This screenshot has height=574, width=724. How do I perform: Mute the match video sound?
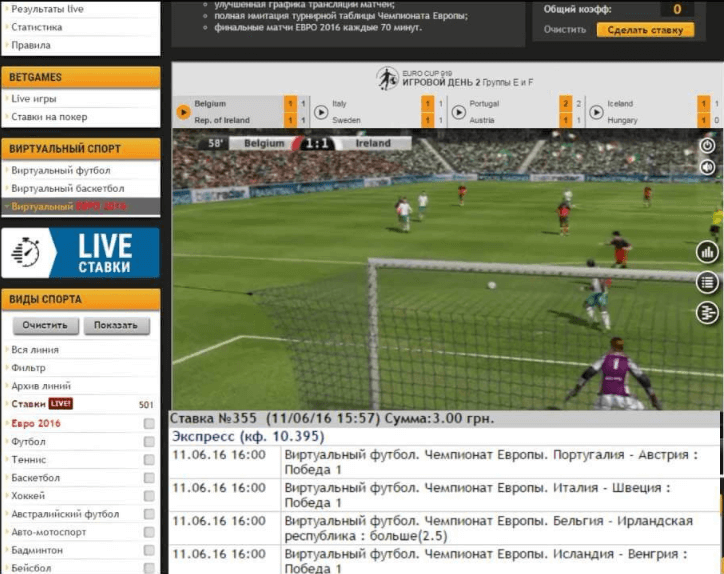coord(708,167)
